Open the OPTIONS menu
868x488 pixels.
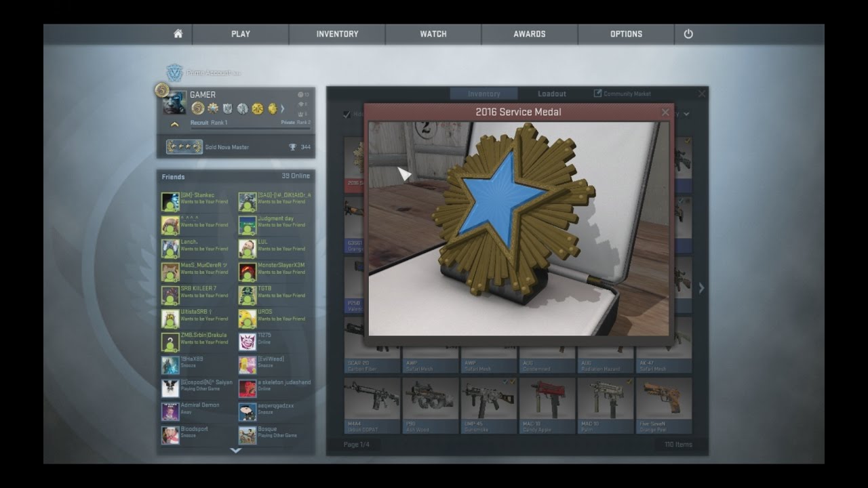(x=626, y=34)
